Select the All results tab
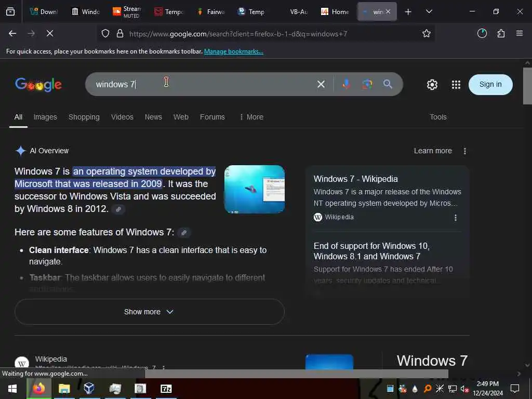This screenshot has width=532, height=399. coord(18,117)
